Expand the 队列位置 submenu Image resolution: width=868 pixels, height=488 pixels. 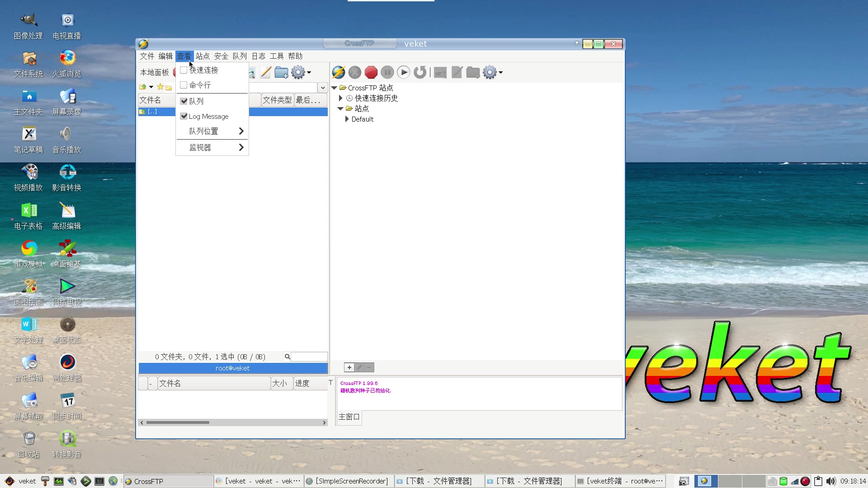212,131
